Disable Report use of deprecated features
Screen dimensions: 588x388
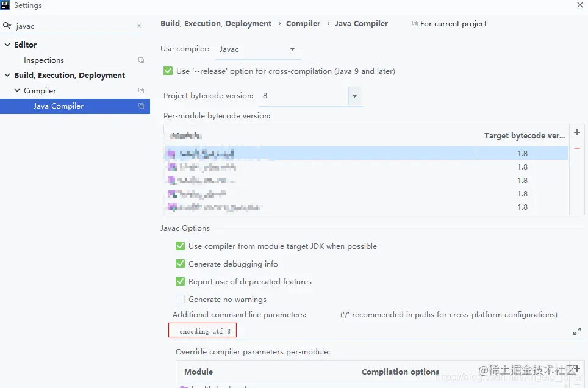(x=181, y=281)
